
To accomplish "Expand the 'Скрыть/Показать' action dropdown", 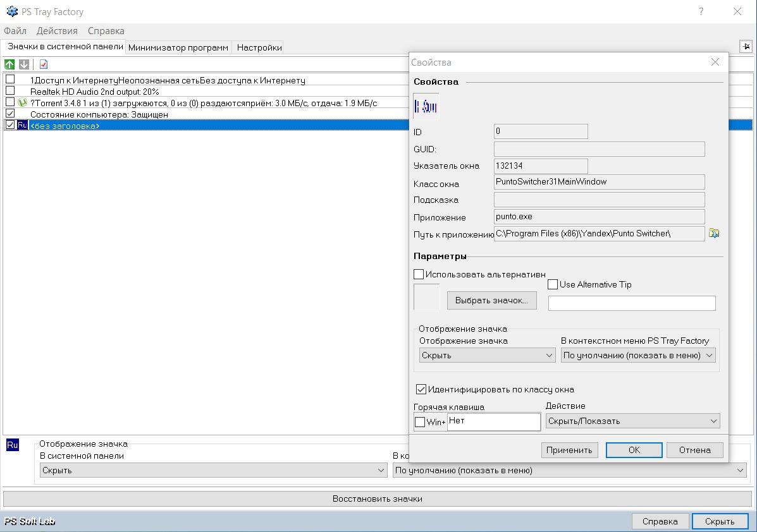I will (x=632, y=421).
